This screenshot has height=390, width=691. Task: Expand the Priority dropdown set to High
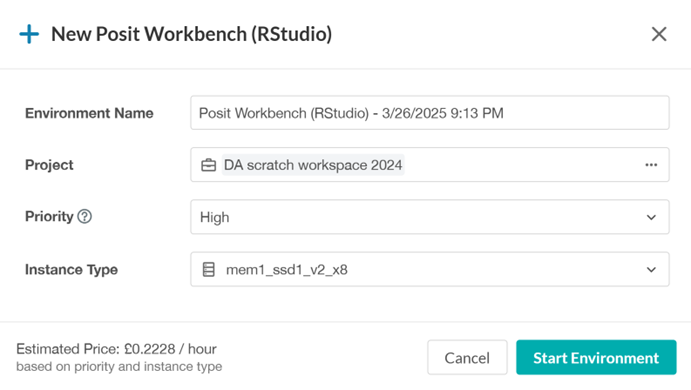430,217
